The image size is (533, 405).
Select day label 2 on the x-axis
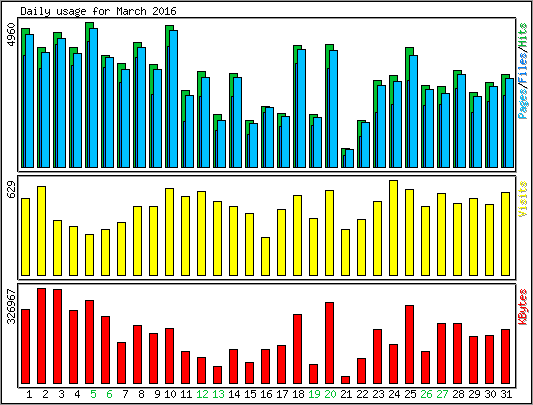point(45,394)
